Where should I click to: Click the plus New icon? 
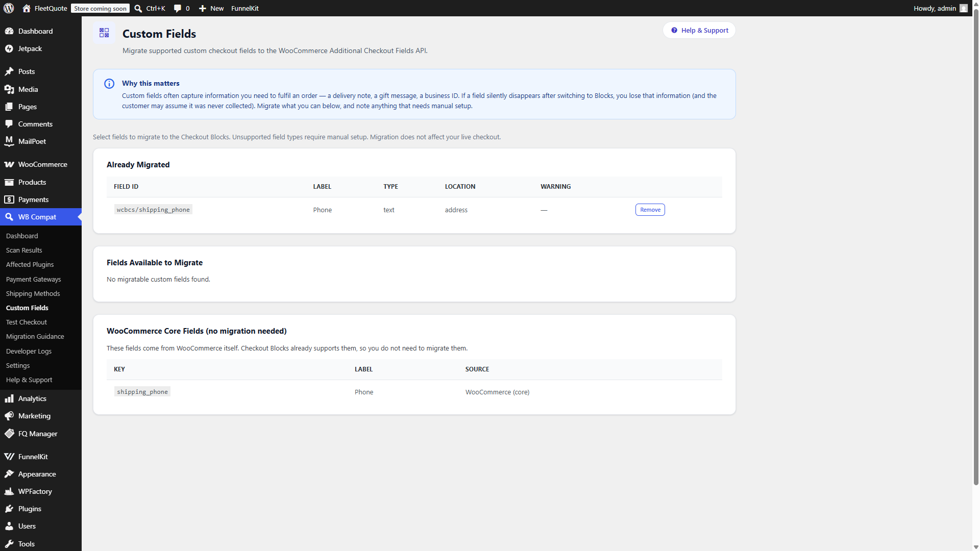point(203,8)
